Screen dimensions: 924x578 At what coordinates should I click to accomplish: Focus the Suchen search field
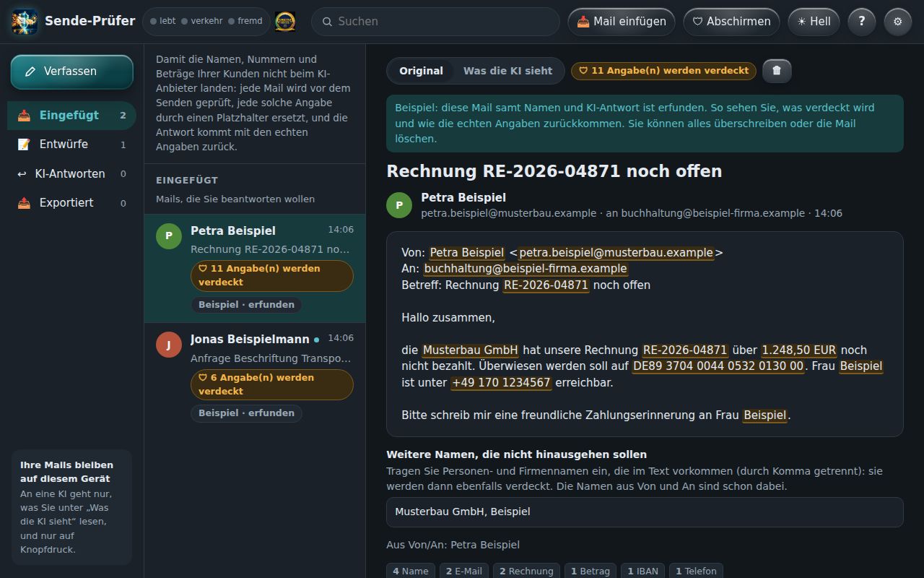click(x=435, y=22)
